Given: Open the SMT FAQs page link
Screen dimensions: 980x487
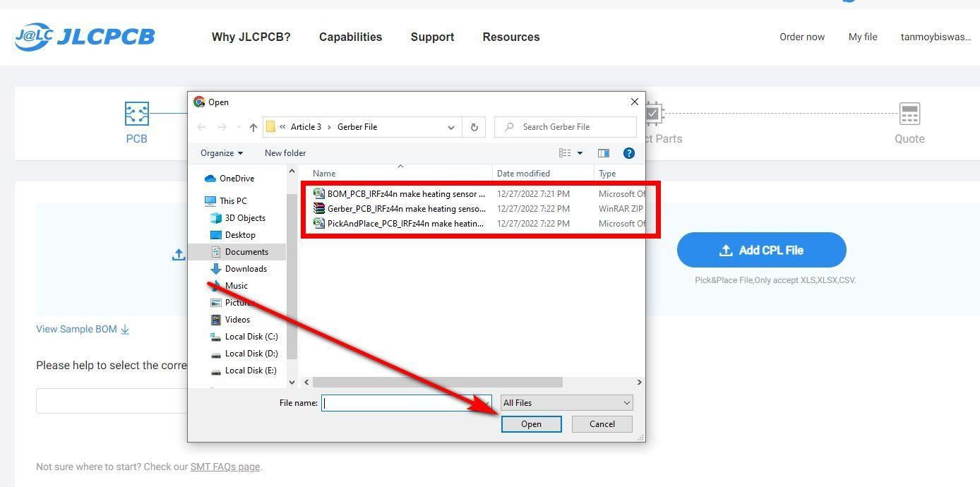Looking at the screenshot, I should click(225, 467).
